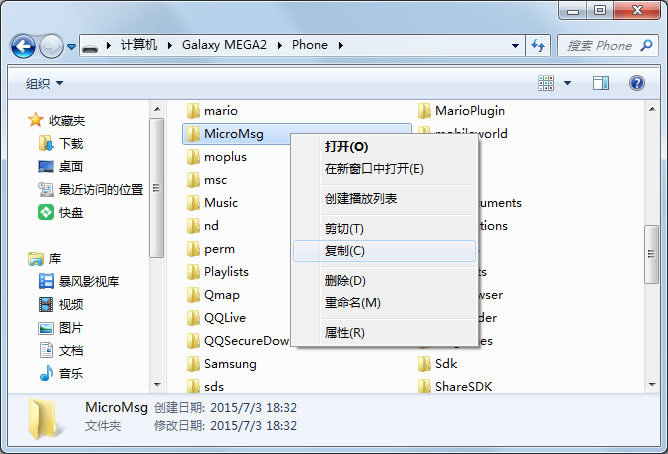
Task: Select 下载 in the favorites list
Action: pyautogui.click(x=70, y=143)
